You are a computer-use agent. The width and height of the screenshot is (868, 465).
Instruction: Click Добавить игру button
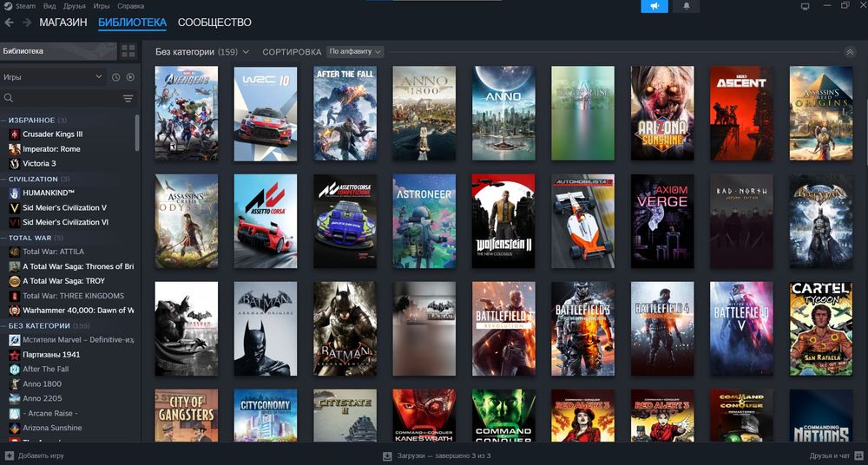[x=35, y=456]
